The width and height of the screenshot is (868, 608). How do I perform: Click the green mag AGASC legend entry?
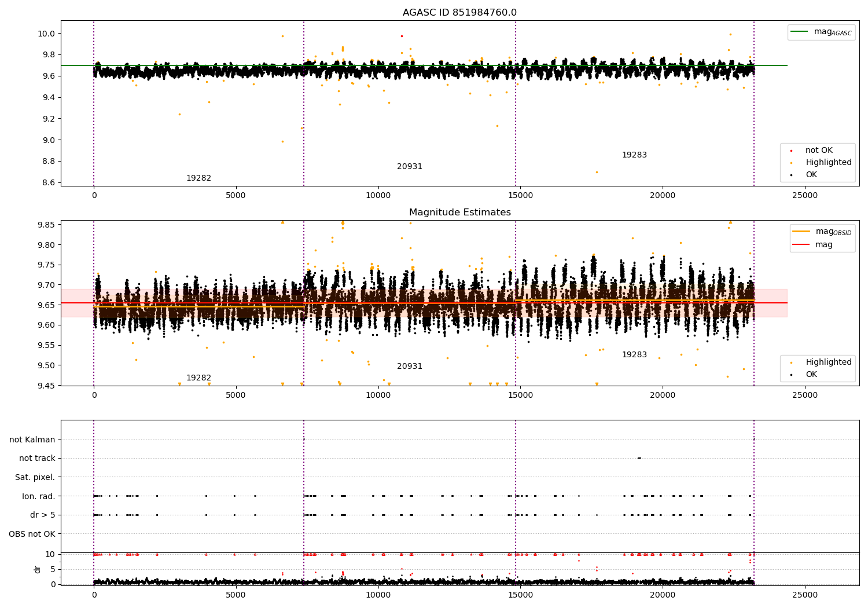(x=821, y=32)
